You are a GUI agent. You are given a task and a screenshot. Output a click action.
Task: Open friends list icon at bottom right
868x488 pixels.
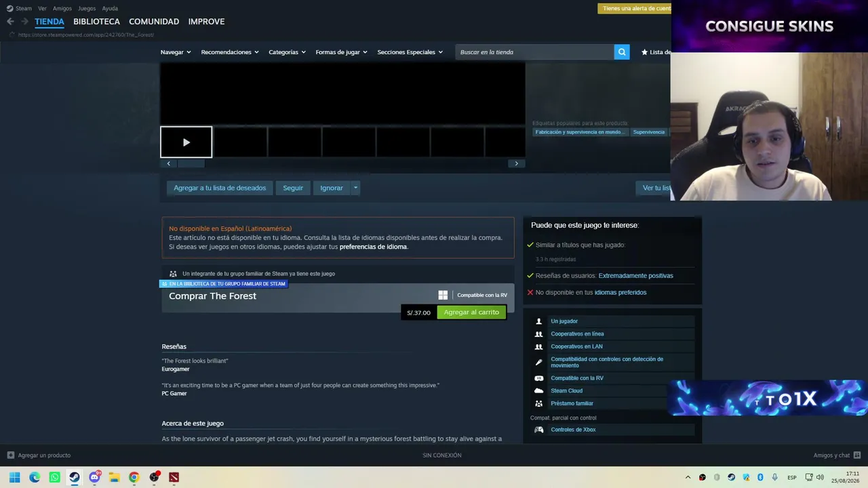(857, 455)
